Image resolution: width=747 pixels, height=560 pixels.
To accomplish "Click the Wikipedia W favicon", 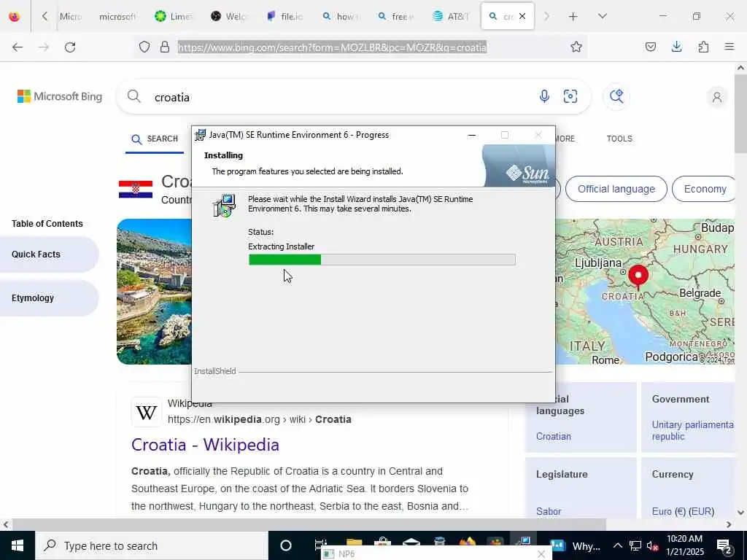I will click(146, 413).
